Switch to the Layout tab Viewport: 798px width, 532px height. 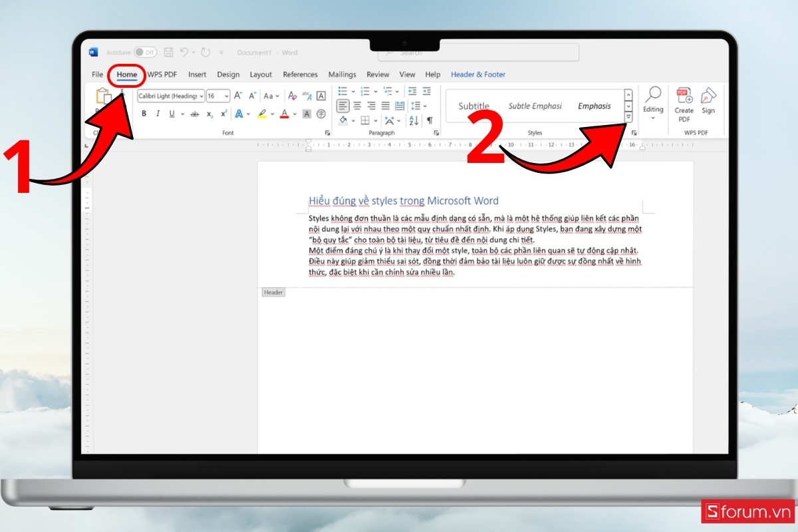261,74
